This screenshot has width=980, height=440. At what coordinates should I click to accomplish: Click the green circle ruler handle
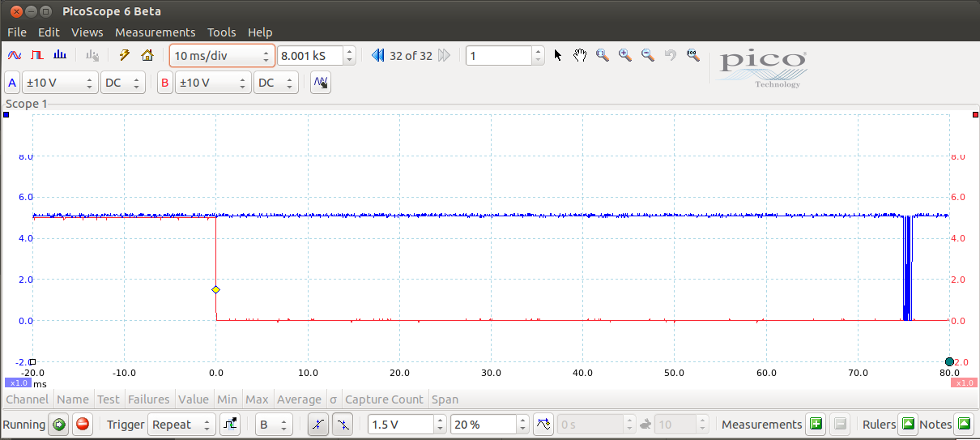point(949,361)
